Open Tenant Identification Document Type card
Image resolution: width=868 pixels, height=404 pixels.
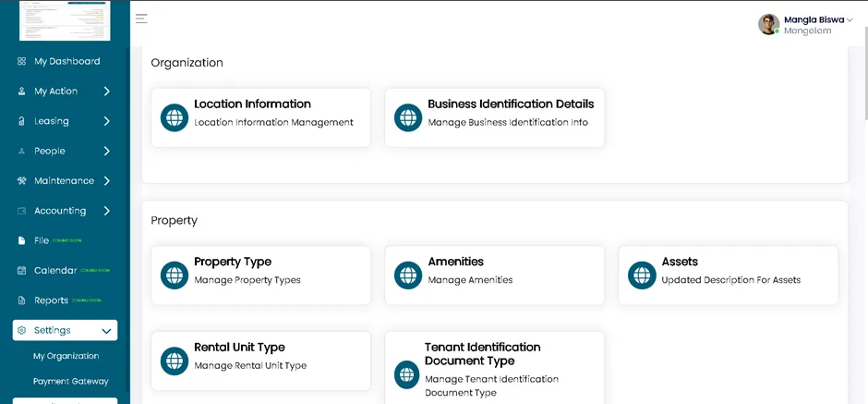494,369
